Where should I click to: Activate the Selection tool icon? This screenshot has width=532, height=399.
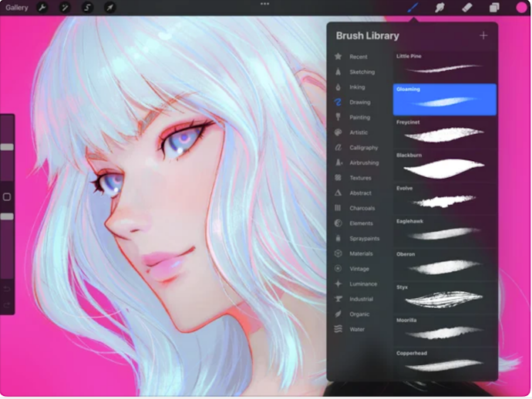pyautogui.click(x=87, y=8)
